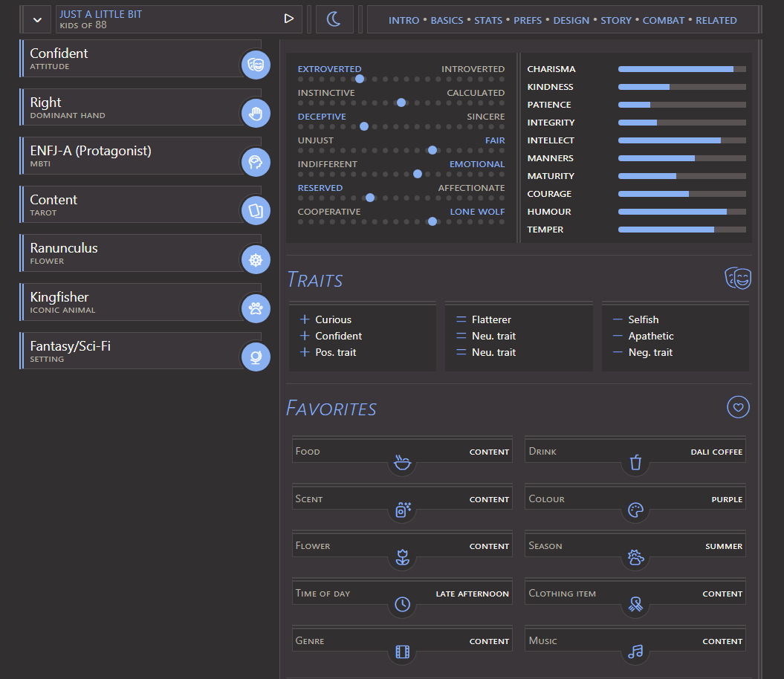This screenshot has height=679, width=784.
Task: Click the flower icon beside Ranunculus
Action: coord(256,260)
